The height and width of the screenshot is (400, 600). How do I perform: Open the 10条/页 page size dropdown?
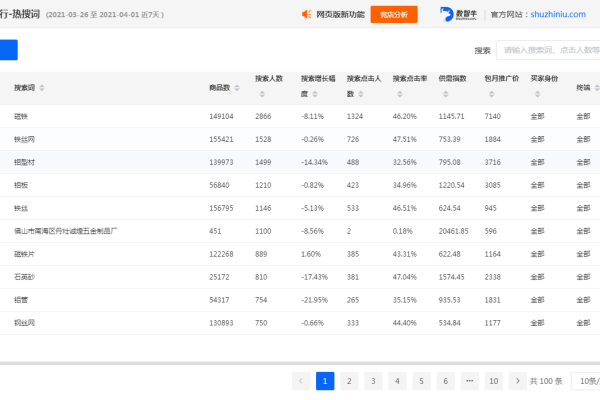point(588,381)
